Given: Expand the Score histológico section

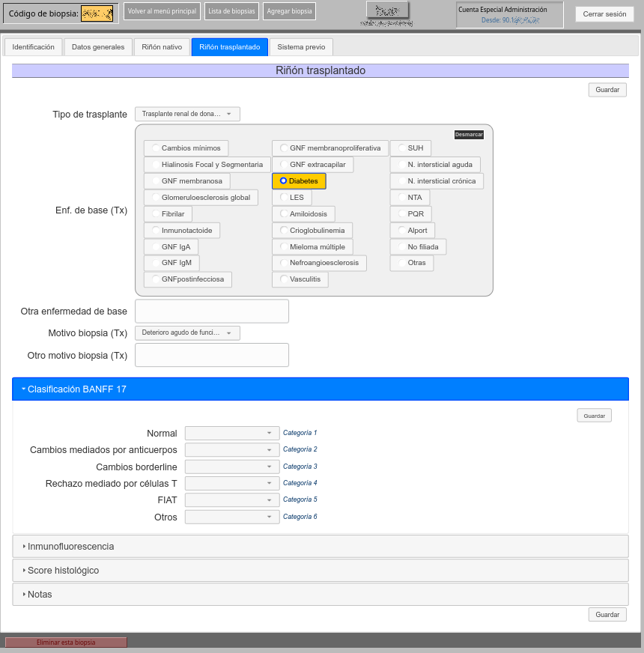Looking at the screenshot, I should (320, 571).
